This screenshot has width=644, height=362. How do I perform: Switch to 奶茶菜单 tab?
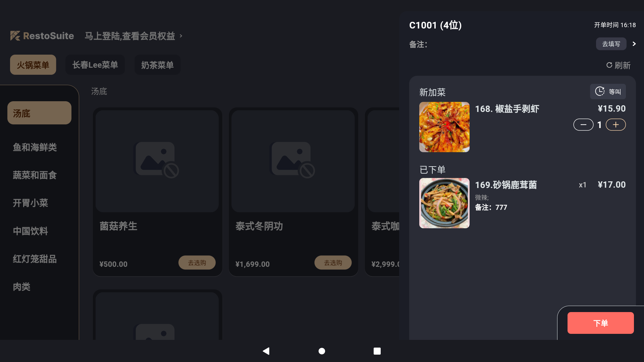click(x=157, y=65)
